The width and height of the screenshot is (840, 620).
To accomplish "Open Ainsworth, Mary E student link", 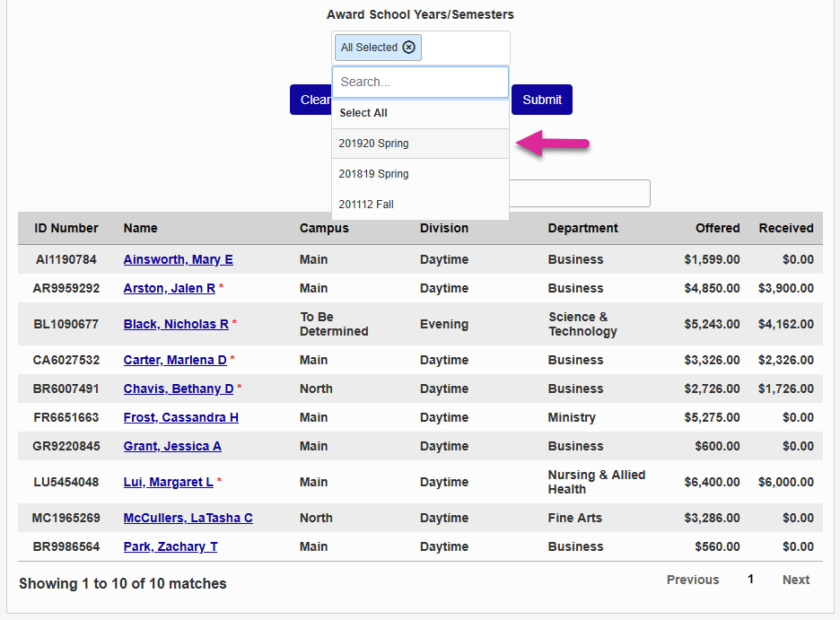I will [178, 259].
